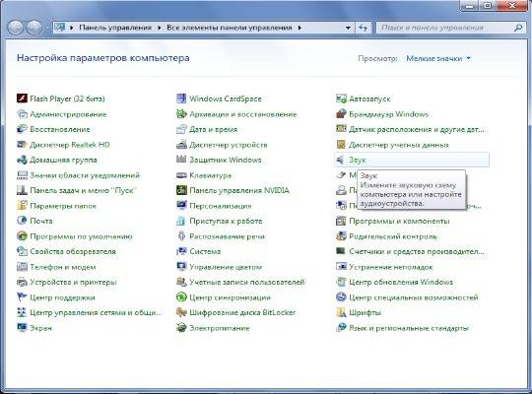Click the Архивация и восстановление icon
This screenshot has height=394, width=532.
point(181,114)
